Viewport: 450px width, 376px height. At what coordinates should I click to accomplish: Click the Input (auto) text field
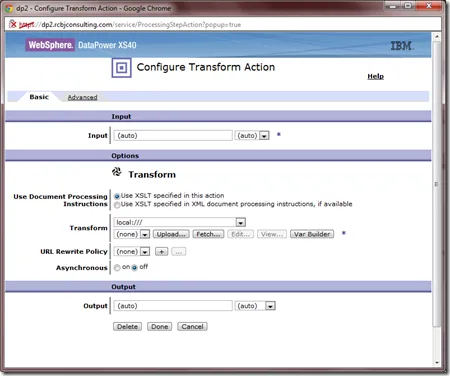pyautogui.click(x=173, y=136)
